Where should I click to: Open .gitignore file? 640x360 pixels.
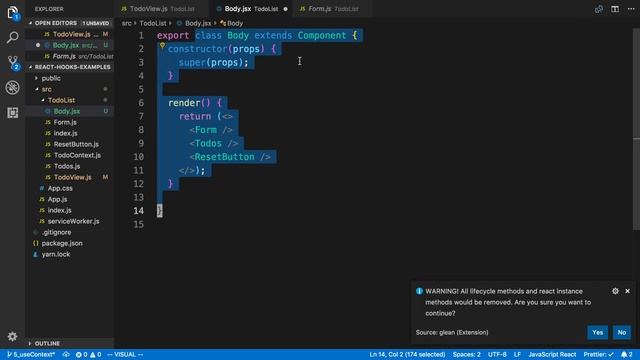[x=56, y=232]
